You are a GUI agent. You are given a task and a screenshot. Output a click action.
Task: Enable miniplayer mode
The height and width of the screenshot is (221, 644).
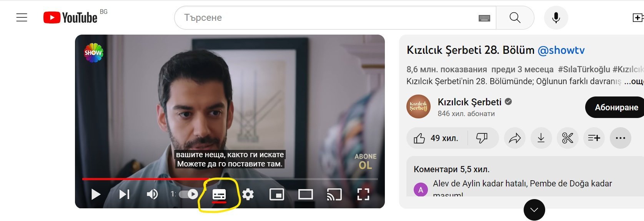click(276, 194)
